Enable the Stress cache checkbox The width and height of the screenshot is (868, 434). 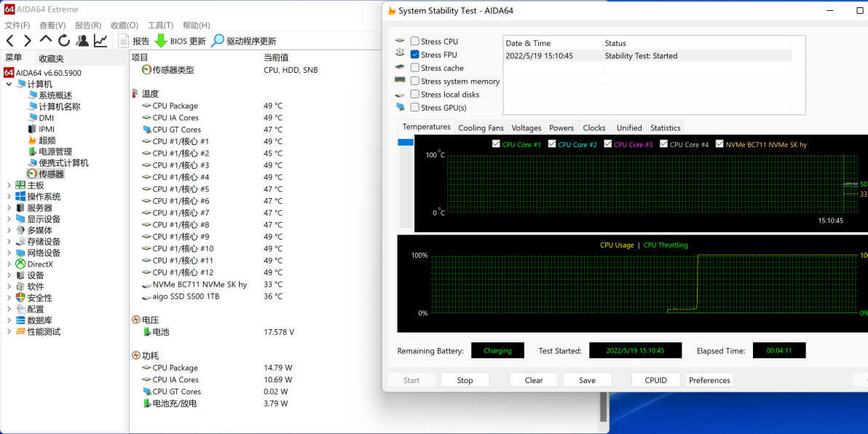(414, 68)
